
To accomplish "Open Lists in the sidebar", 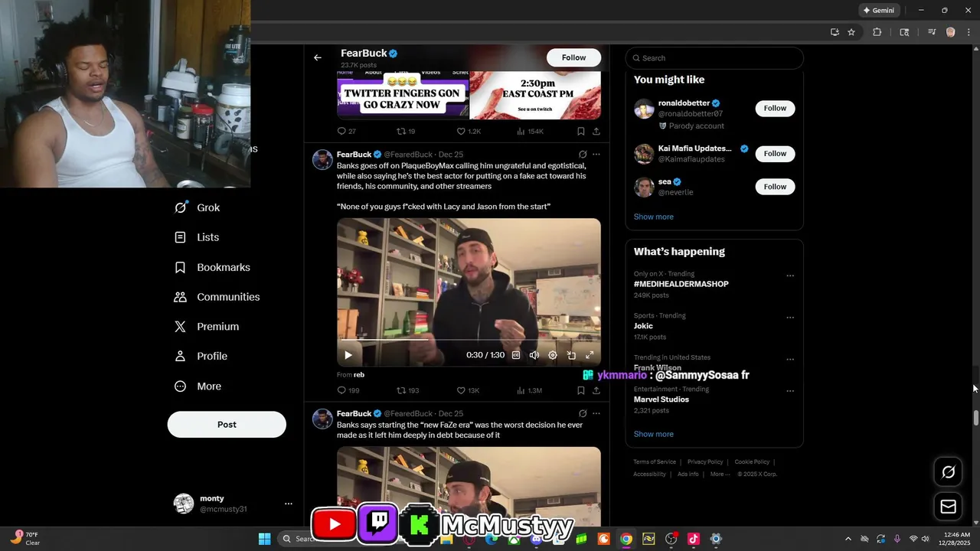I will 197,237.
